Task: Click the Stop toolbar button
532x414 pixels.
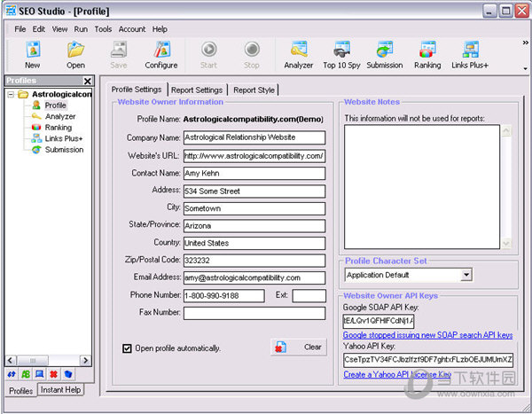Action: (252, 55)
